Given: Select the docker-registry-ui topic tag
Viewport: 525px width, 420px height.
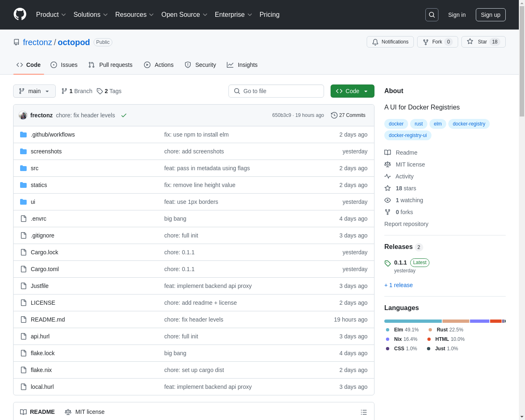Looking at the screenshot, I should [408, 135].
